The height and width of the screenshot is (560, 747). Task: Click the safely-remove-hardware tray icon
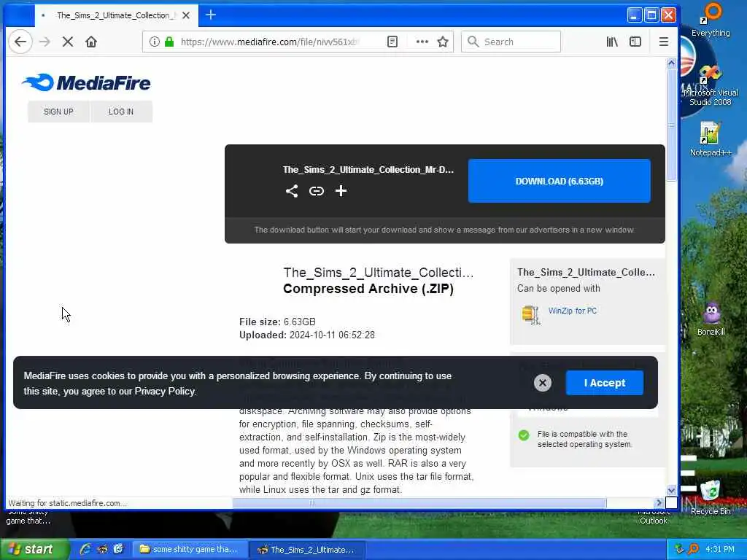(679, 550)
